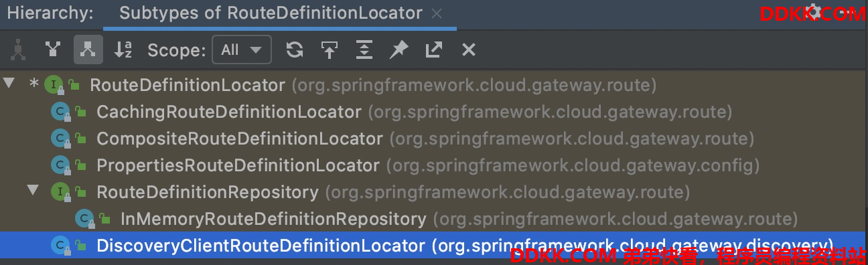Select subtypes hierarchy toolbar icon
The height and width of the screenshot is (265, 868).
tap(88, 50)
